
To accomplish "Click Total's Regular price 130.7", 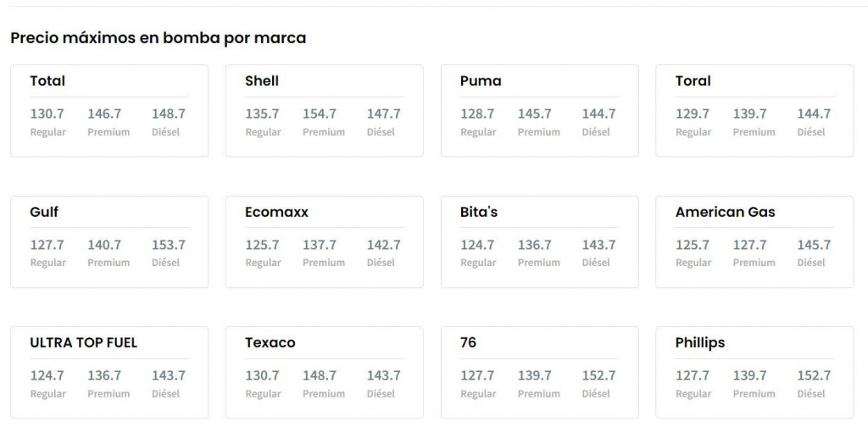I will [47, 114].
